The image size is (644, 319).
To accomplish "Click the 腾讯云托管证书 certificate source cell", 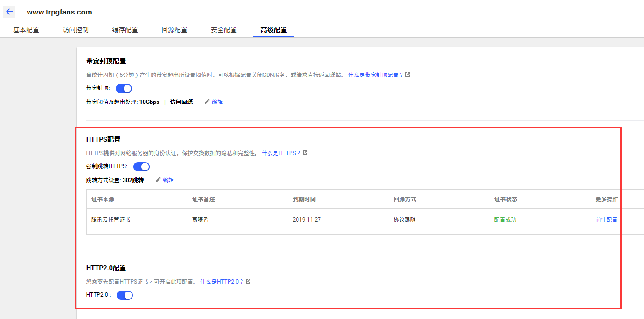I will tap(111, 220).
